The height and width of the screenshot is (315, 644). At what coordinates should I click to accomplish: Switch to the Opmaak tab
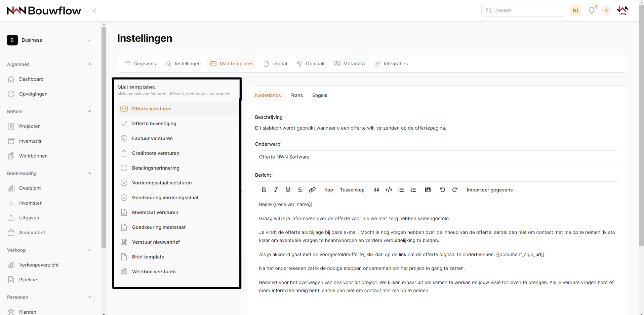point(311,64)
